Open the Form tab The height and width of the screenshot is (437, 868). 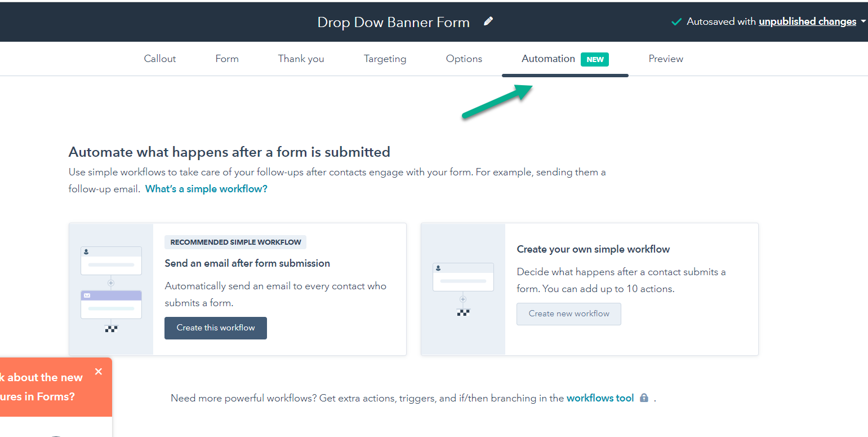pyautogui.click(x=227, y=59)
